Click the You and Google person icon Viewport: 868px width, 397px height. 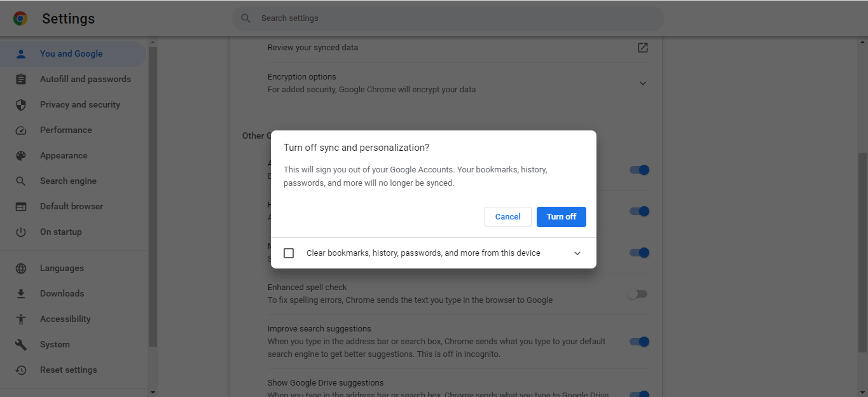click(21, 54)
